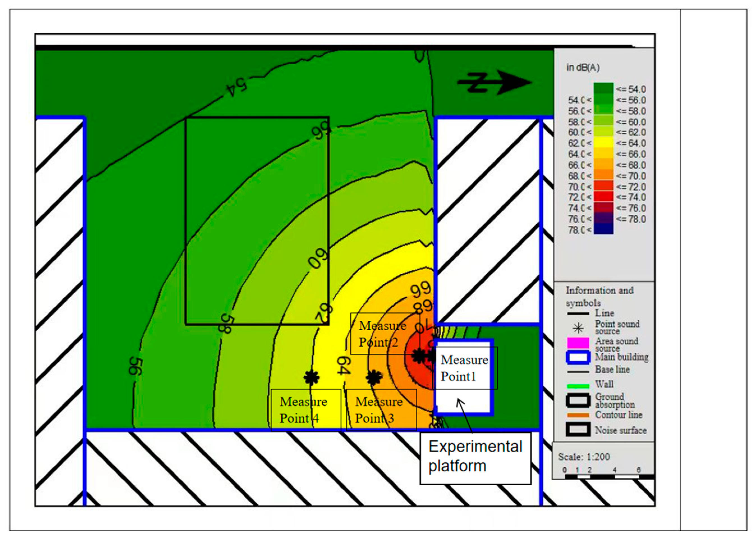Screen dimensions: 756x540
Task: Click the orange contour line legend symbol
Action: 578,415
